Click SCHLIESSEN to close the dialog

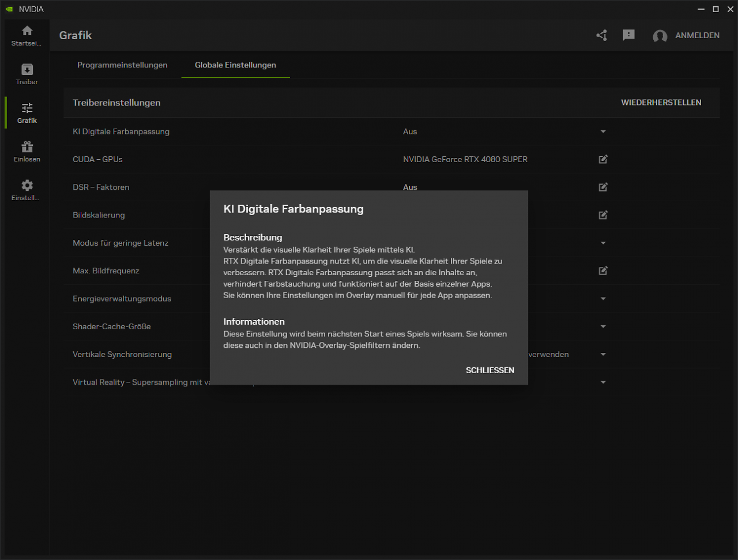[490, 370]
